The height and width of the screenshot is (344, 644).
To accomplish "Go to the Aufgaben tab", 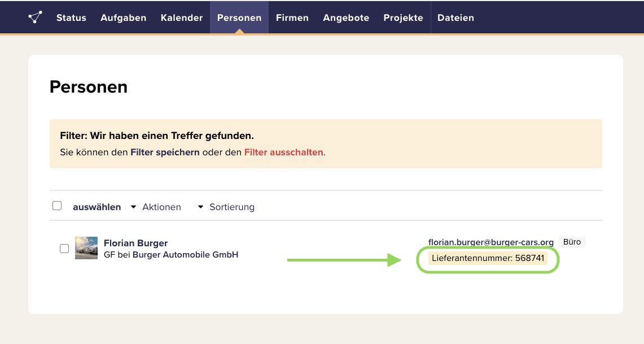I will click(x=123, y=18).
